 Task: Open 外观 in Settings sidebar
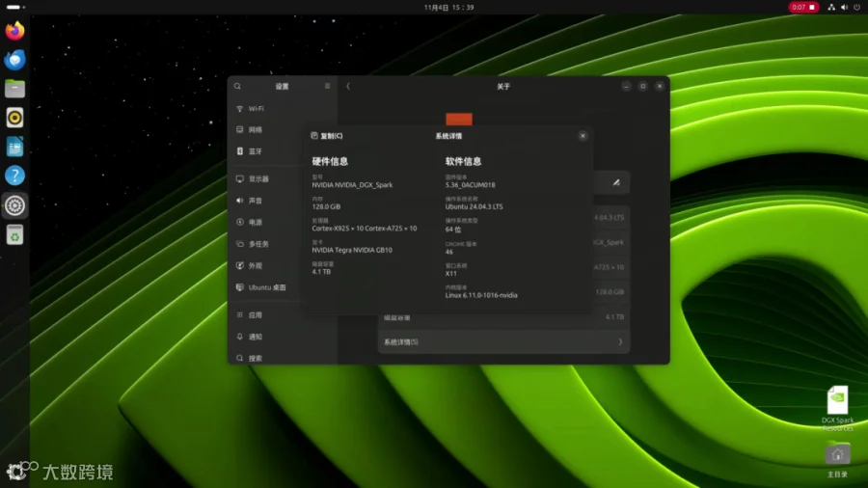pyautogui.click(x=283, y=266)
